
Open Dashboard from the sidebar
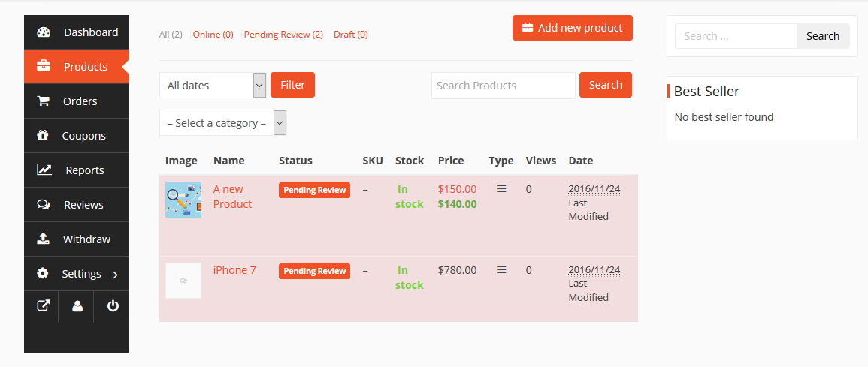pos(77,32)
